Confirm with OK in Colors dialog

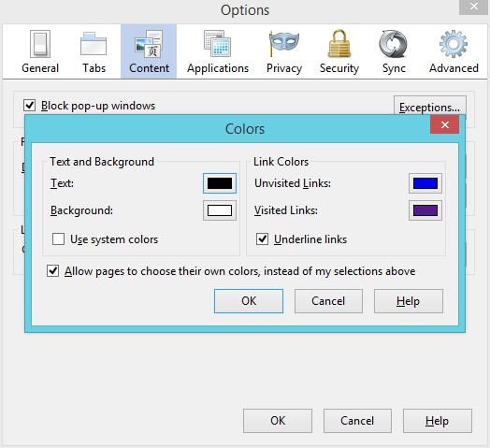(x=249, y=301)
